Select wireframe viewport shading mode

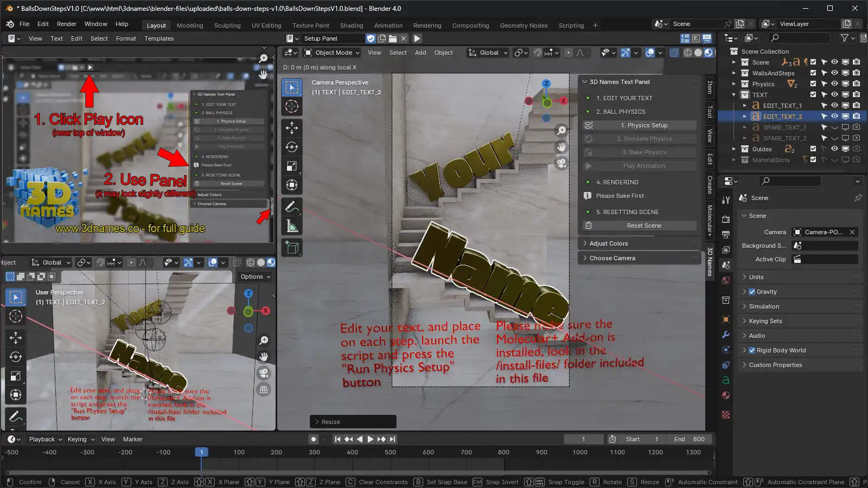688,53
